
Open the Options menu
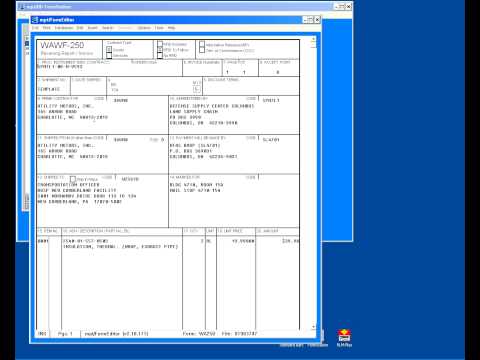point(144,28)
